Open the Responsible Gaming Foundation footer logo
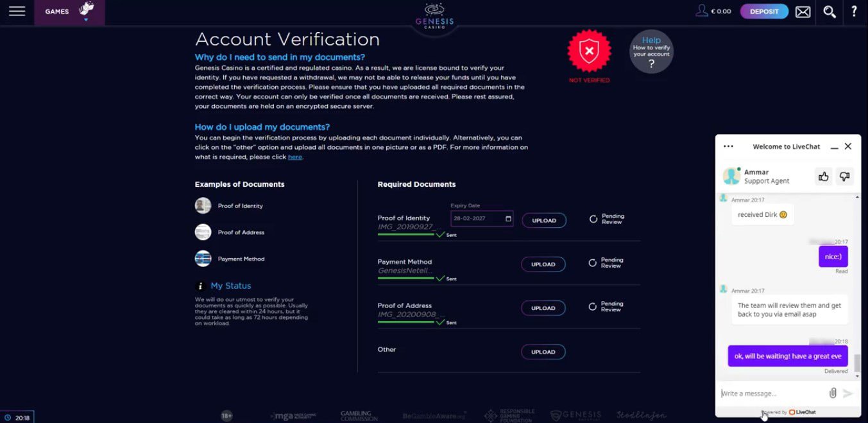 (509, 416)
